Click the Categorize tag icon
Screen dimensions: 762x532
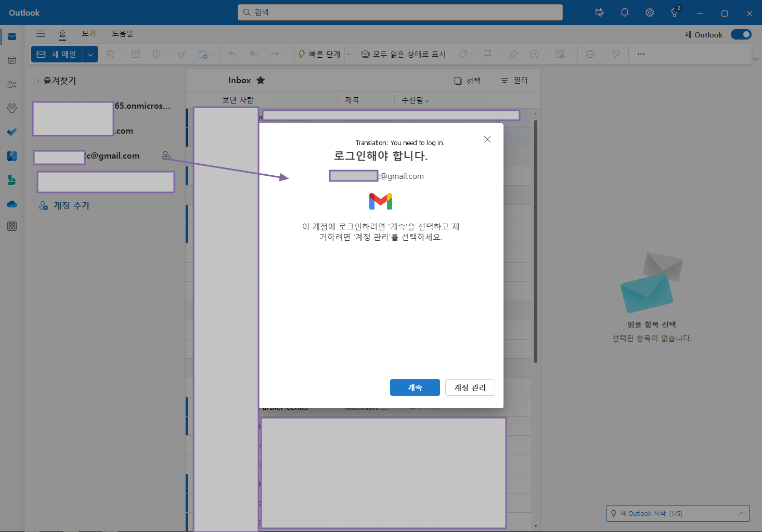pyautogui.click(x=462, y=54)
